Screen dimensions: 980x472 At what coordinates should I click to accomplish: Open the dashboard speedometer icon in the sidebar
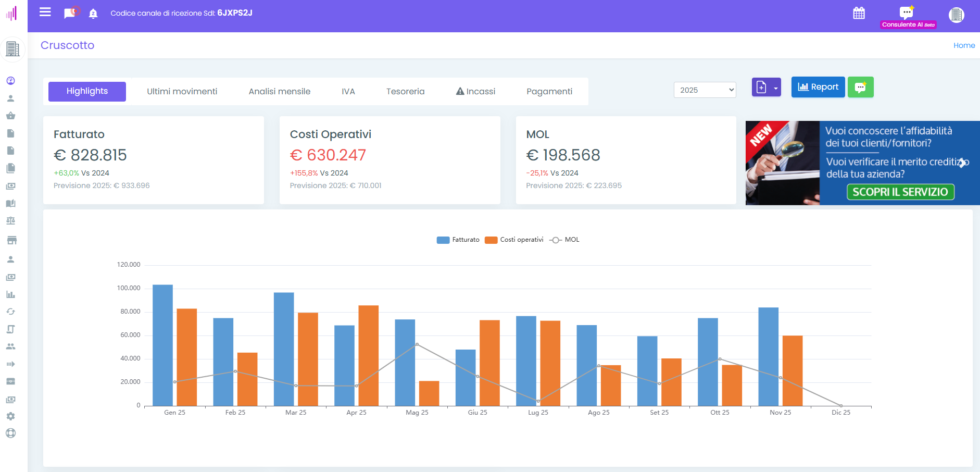coord(10,81)
